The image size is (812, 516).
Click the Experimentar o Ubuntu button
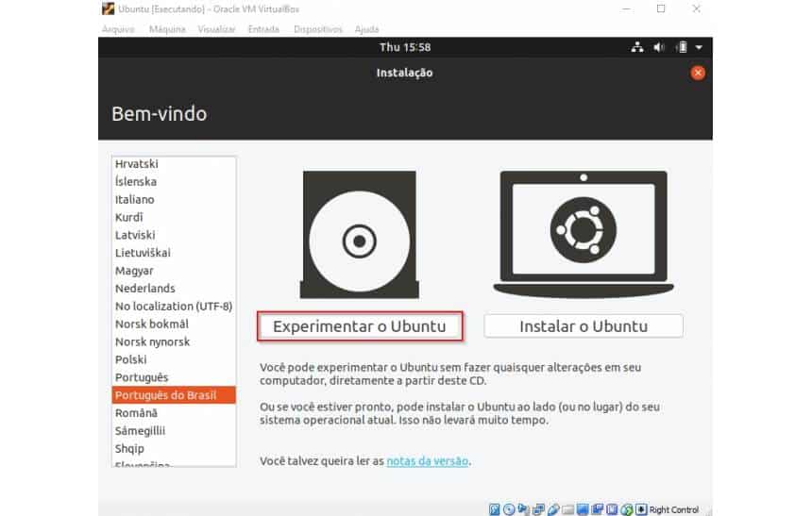[360, 326]
